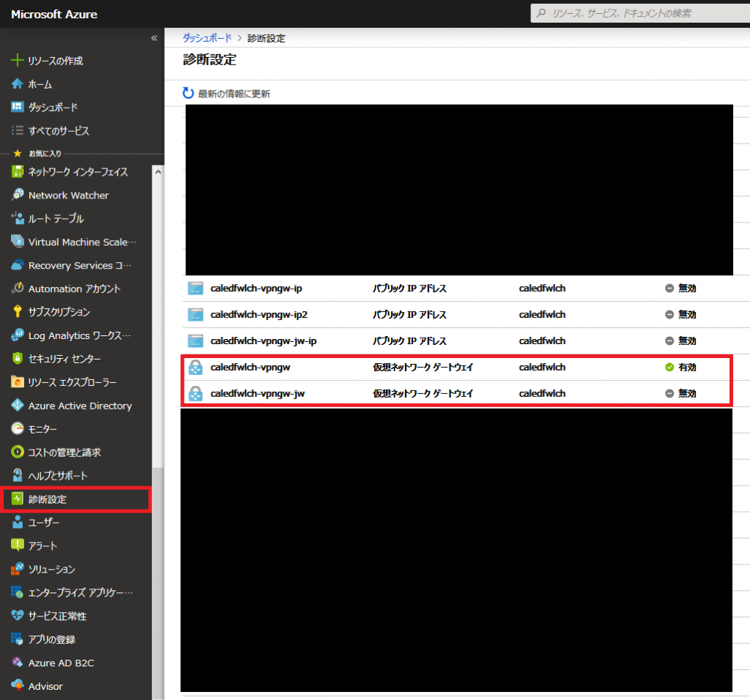Click the サブスクリプション key icon

[18, 311]
